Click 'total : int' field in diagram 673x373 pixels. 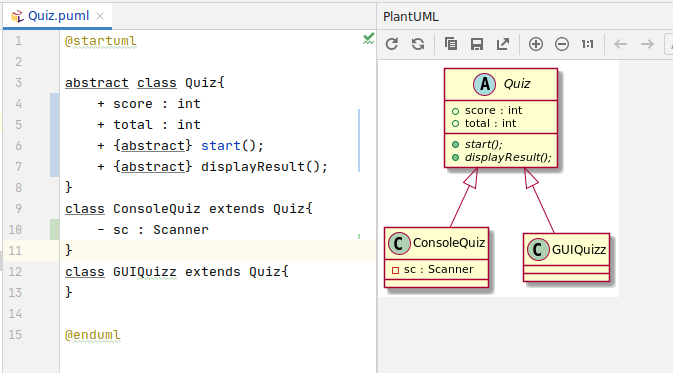[x=490, y=123]
